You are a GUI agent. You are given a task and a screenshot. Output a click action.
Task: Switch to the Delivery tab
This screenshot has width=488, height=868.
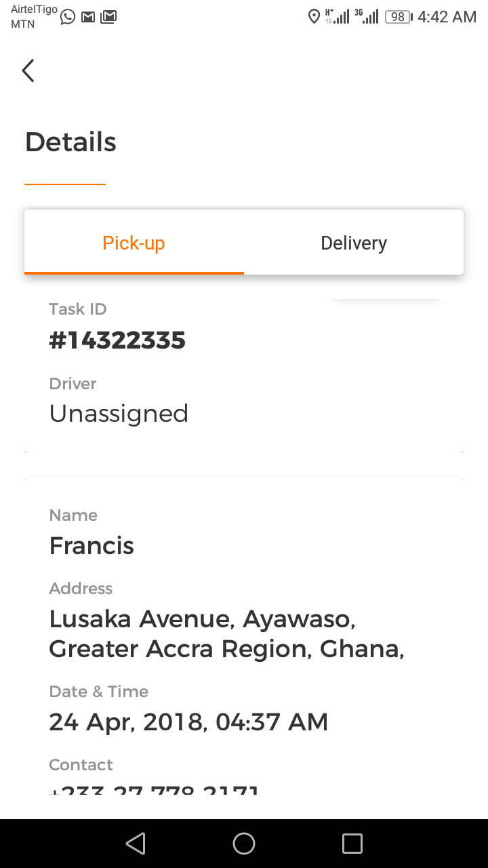click(x=354, y=243)
